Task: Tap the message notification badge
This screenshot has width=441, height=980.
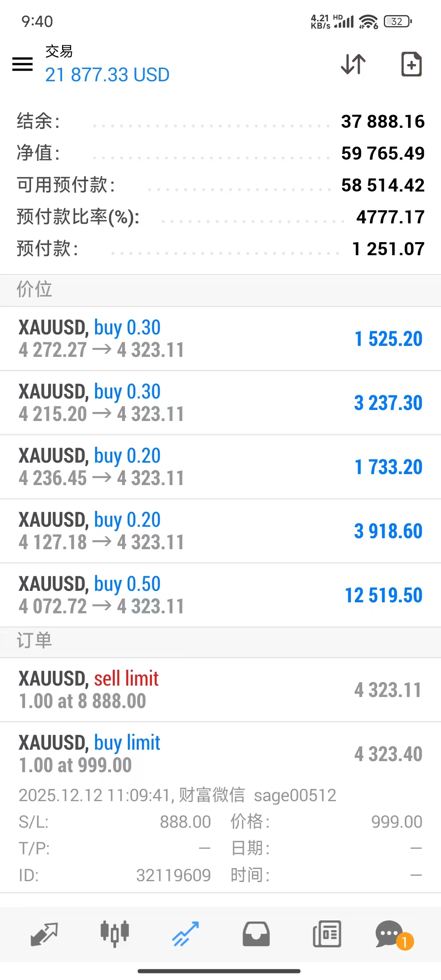Action: pyautogui.click(x=405, y=942)
